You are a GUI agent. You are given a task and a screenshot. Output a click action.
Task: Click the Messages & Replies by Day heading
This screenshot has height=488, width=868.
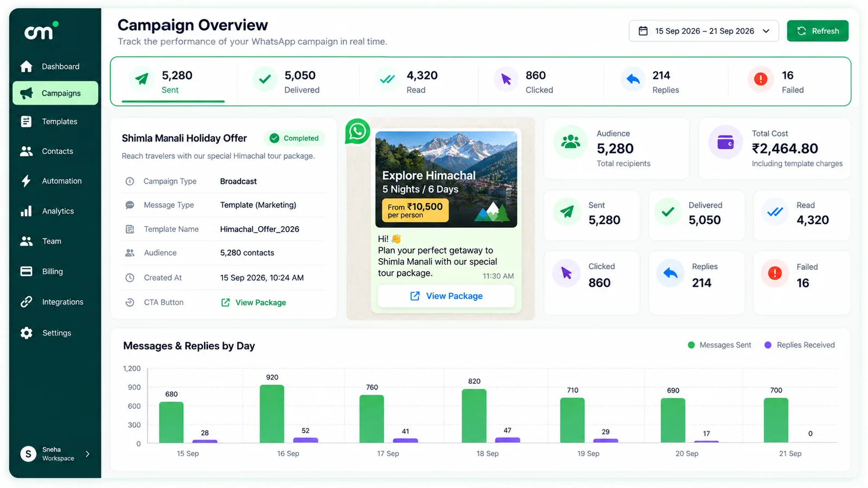coord(189,346)
